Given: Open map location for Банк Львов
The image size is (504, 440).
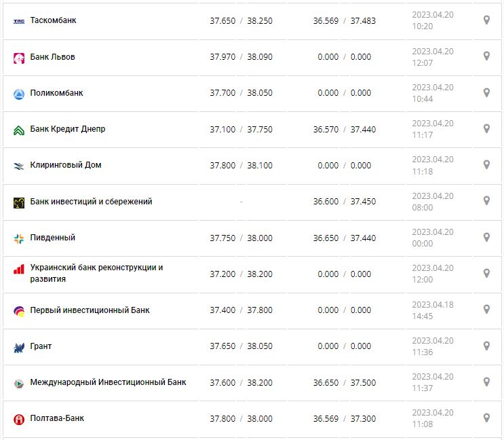Looking at the screenshot, I should [x=486, y=56].
